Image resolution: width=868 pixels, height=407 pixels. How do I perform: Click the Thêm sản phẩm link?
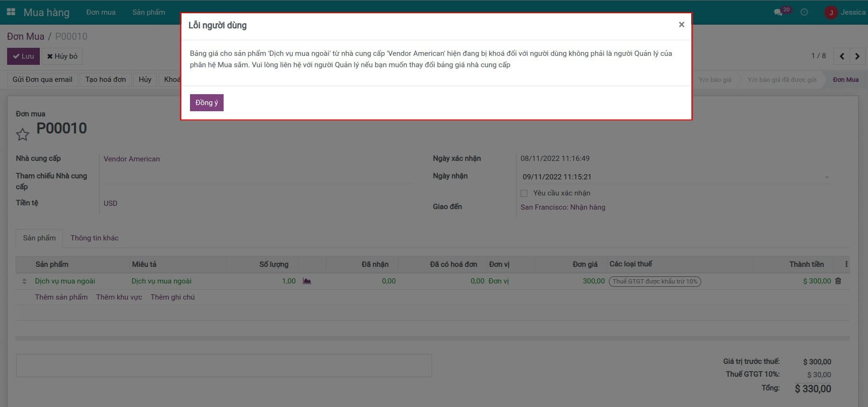pos(61,297)
